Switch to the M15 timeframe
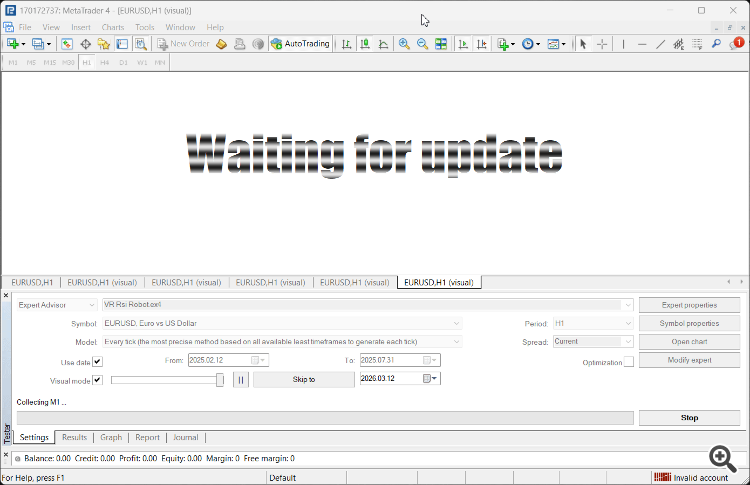This screenshot has width=750, height=485. point(50,63)
